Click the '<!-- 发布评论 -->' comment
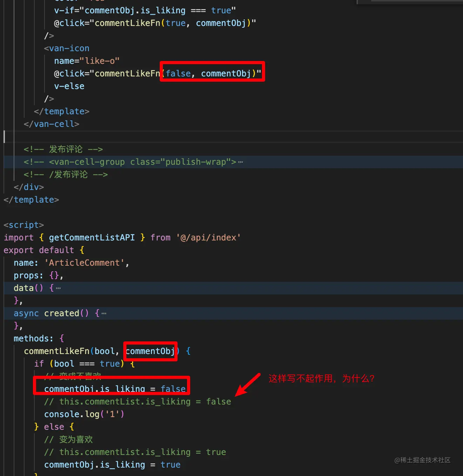 (63, 149)
